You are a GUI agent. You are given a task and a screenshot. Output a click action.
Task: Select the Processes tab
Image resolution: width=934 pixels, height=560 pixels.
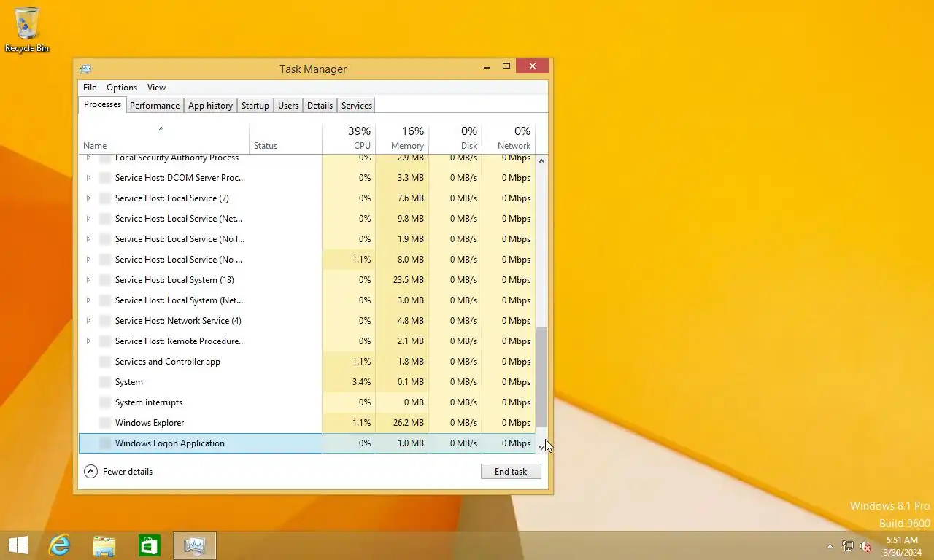tap(102, 105)
